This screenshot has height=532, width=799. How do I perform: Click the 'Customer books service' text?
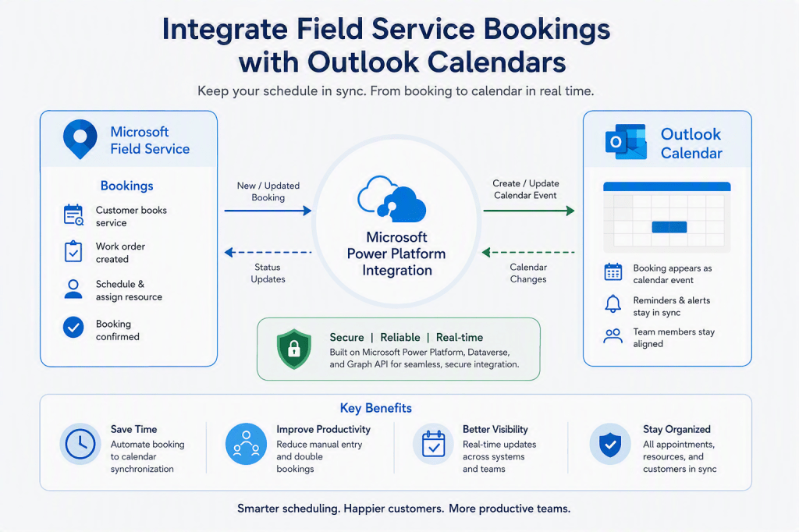(131, 216)
